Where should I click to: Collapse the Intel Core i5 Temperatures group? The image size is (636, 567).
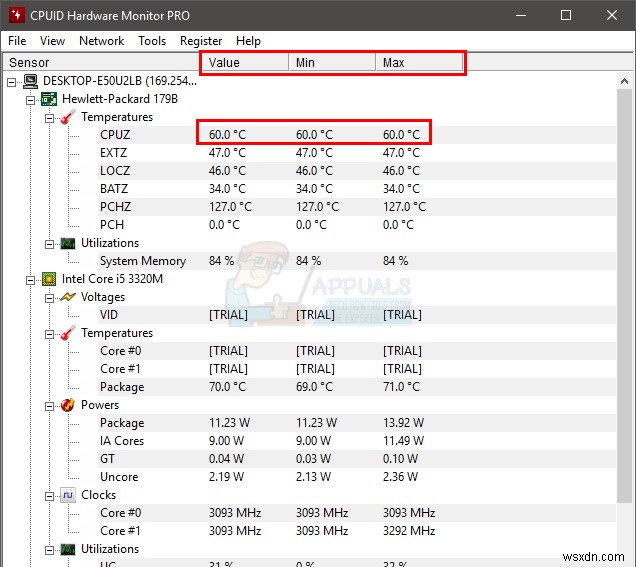point(49,334)
